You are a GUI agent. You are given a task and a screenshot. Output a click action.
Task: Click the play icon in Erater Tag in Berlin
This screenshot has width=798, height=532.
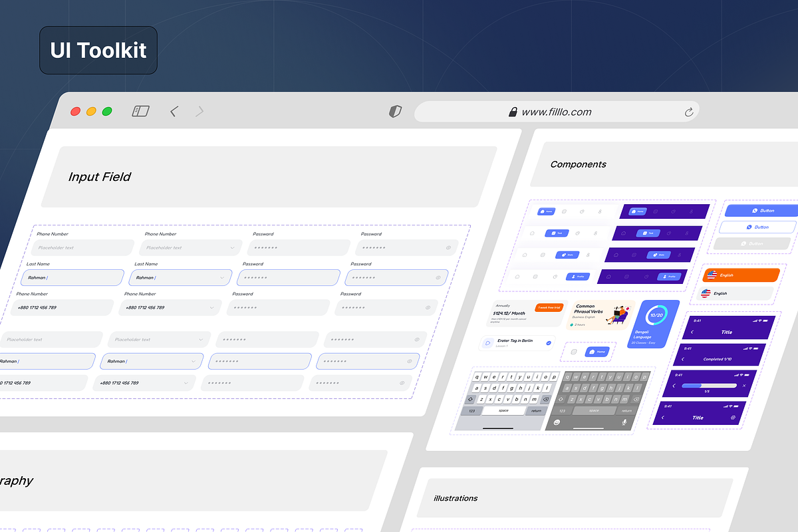(x=487, y=343)
